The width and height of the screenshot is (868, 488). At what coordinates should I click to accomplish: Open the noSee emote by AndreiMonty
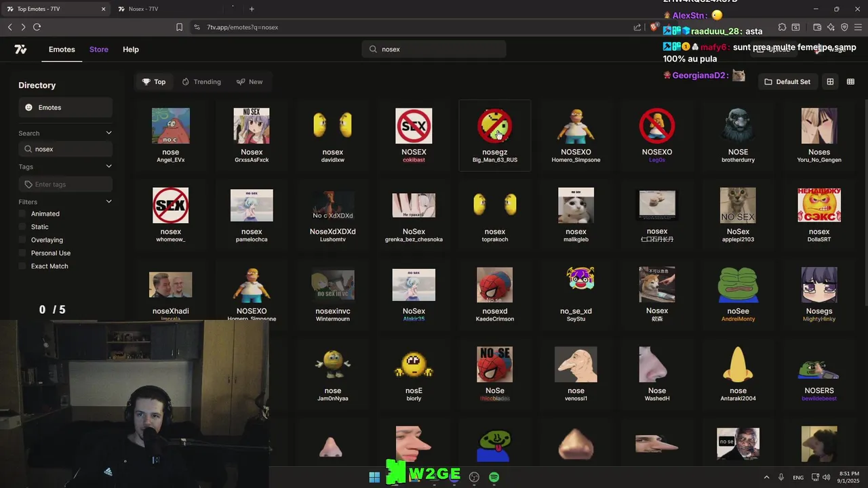coord(738,295)
